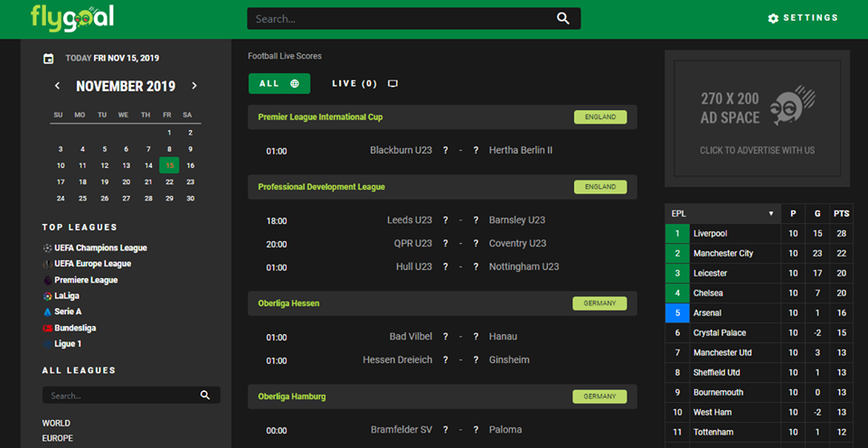
Task: Select November 1 in calendar
Action: 169,133
